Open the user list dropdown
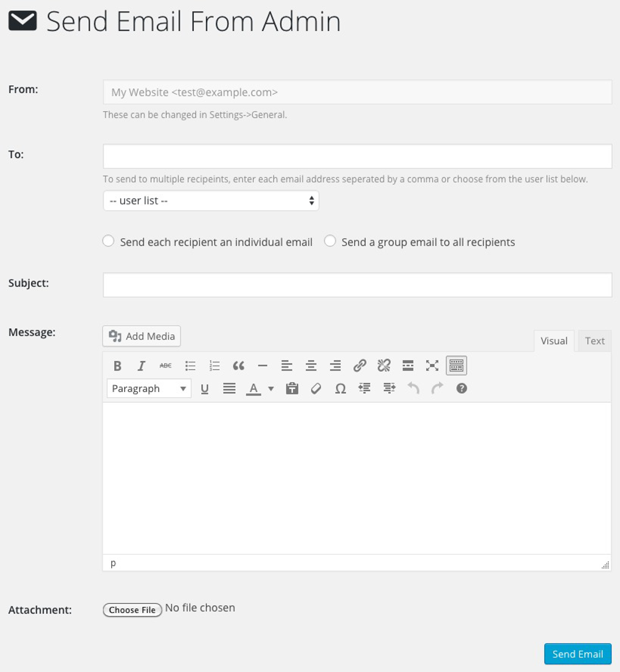The height and width of the screenshot is (672, 620). tap(211, 201)
